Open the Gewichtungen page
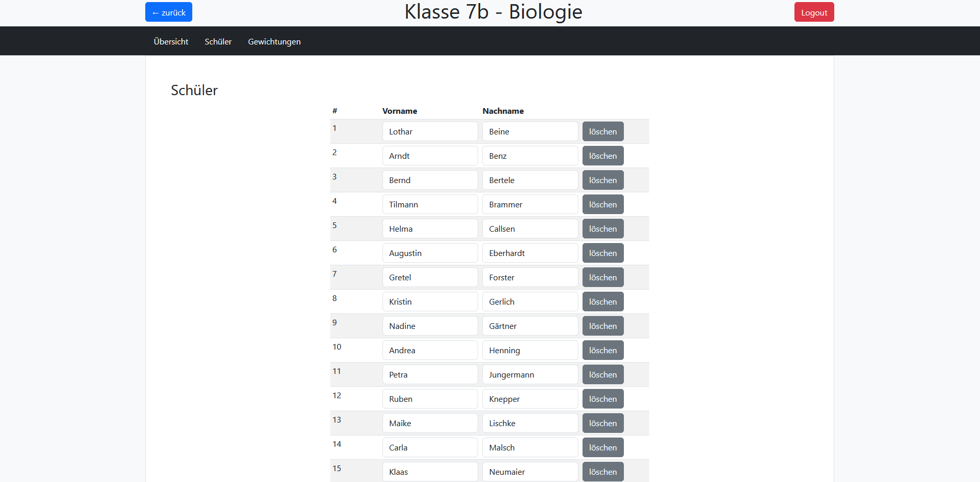Screen dimensions: 980x482 tap(274, 41)
